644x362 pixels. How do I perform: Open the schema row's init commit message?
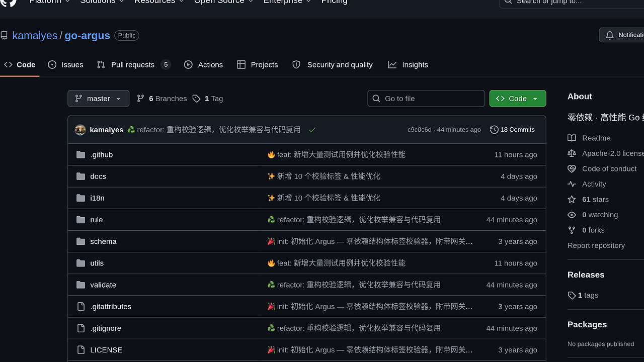(370, 241)
